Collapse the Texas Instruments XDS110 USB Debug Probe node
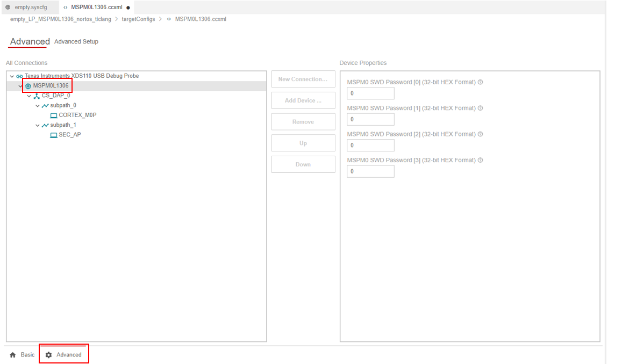 coord(12,76)
